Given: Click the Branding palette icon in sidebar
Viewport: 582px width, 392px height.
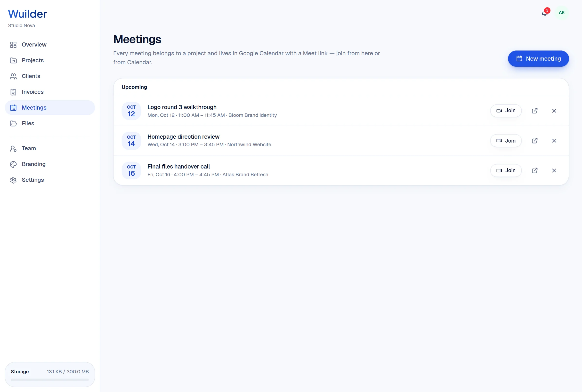Looking at the screenshot, I should (x=13, y=164).
